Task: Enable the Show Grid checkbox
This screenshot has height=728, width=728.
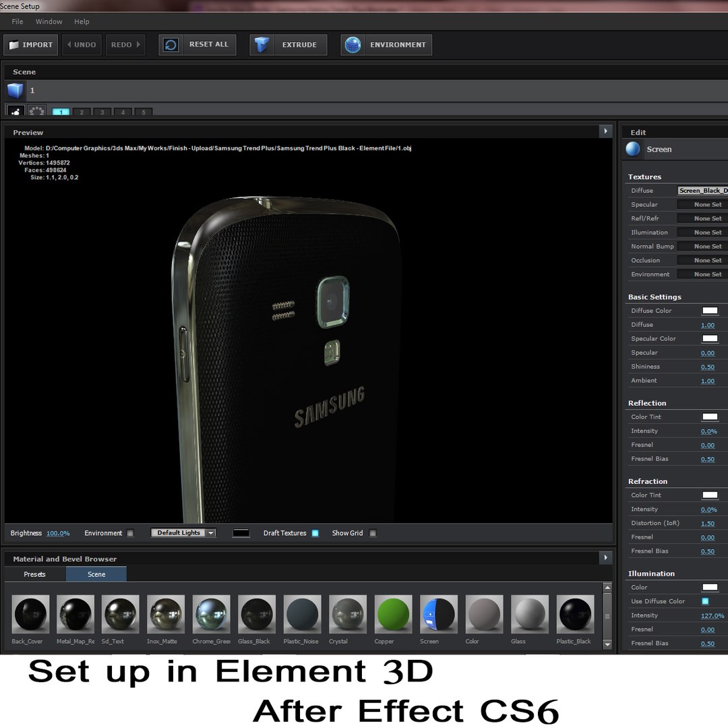Action: tap(372, 533)
